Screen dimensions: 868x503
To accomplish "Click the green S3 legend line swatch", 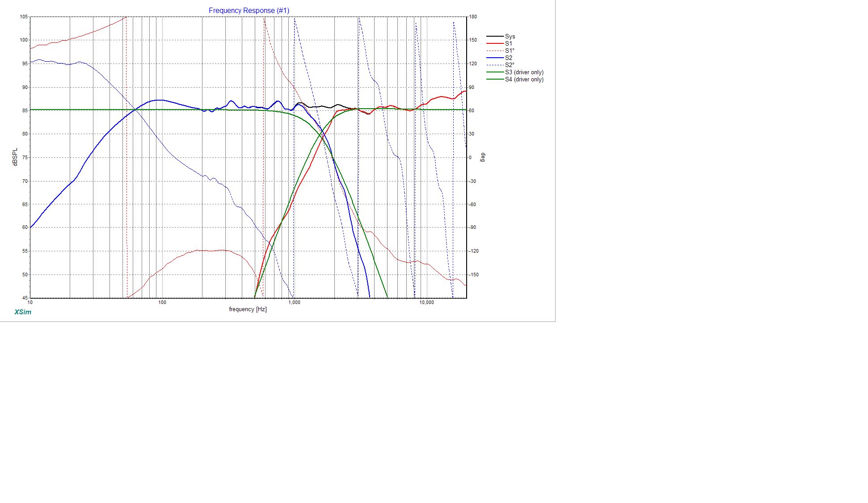I will 495,72.
